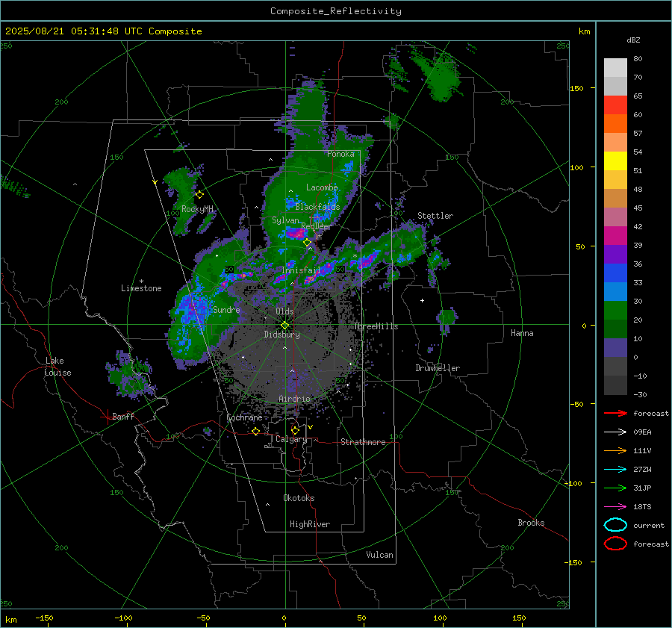
Task: Click the 'current' legend label
Action: [649, 525]
